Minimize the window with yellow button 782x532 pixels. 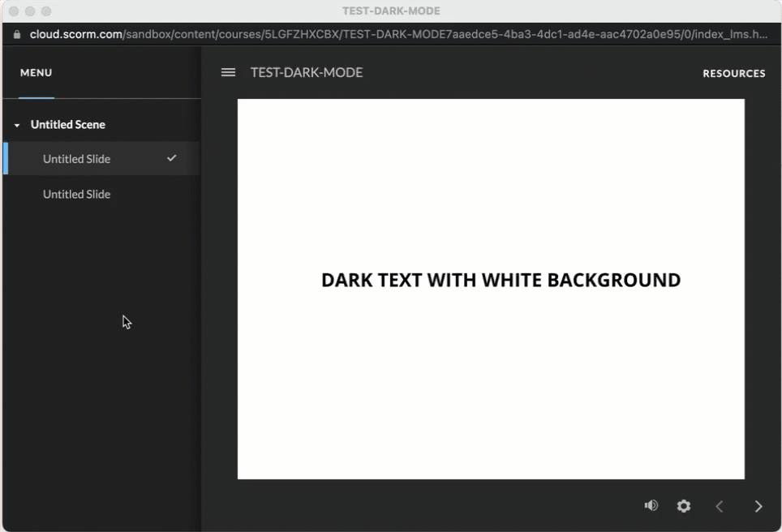(x=30, y=11)
